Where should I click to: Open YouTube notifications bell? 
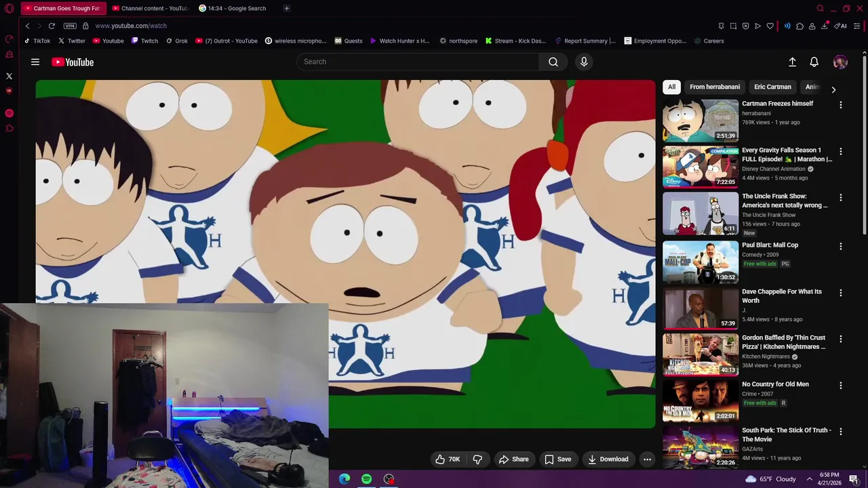point(814,62)
